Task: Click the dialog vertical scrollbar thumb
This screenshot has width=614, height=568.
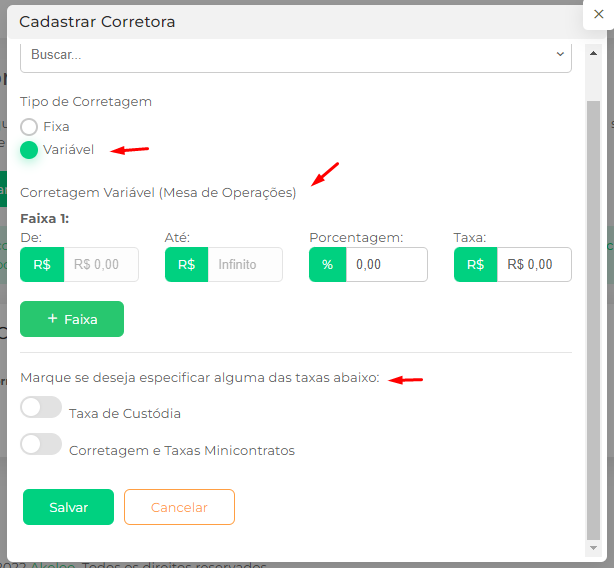Action: (x=593, y=321)
